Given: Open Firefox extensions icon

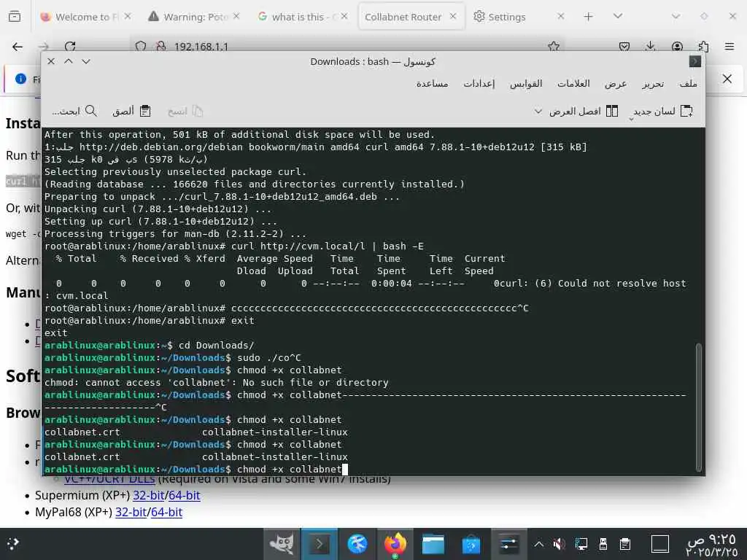Looking at the screenshot, I should pyautogui.click(x=703, y=47).
